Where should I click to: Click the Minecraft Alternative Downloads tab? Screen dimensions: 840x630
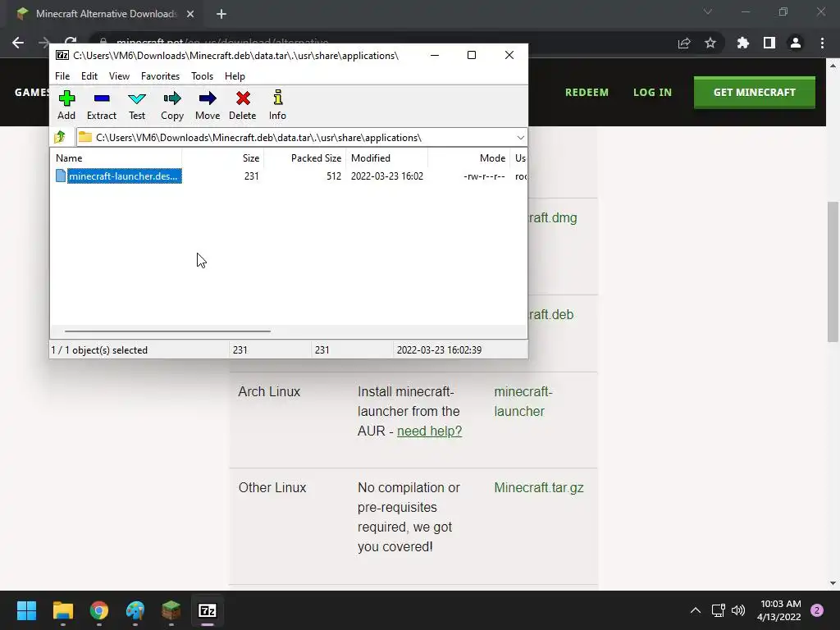(x=106, y=14)
